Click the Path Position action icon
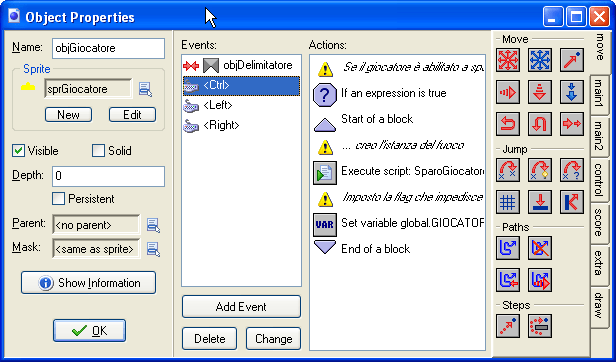The height and width of the screenshot is (362, 616). pos(508,280)
